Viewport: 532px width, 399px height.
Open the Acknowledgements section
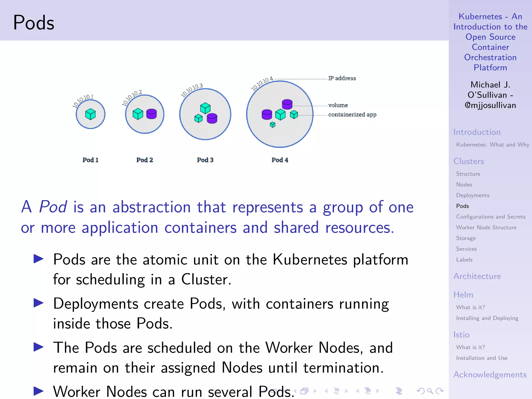click(x=490, y=375)
